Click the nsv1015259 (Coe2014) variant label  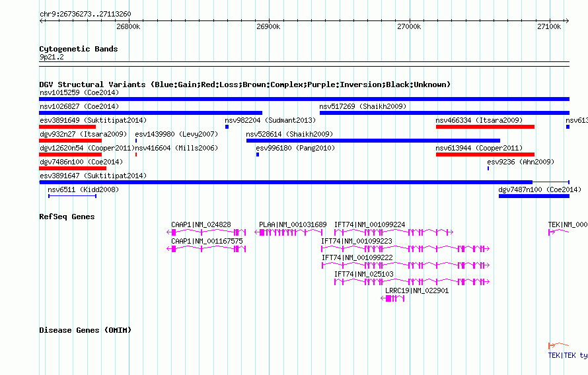(x=79, y=92)
